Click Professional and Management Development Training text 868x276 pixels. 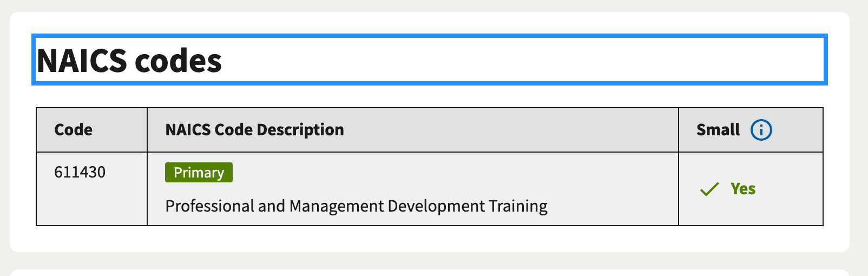point(356,206)
